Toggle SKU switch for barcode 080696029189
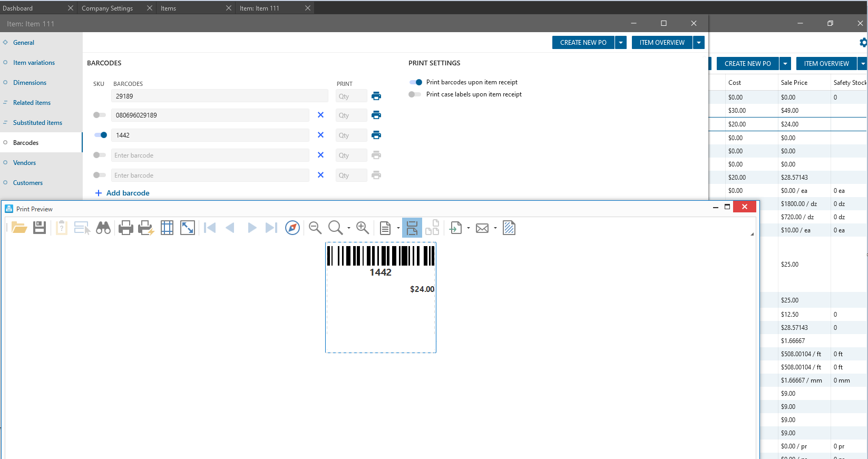868x459 pixels. click(x=100, y=115)
